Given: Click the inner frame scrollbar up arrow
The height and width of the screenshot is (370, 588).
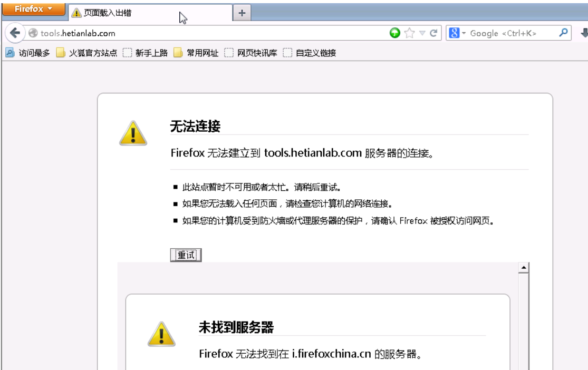Looking at the screenshot, I should [524, 268].
